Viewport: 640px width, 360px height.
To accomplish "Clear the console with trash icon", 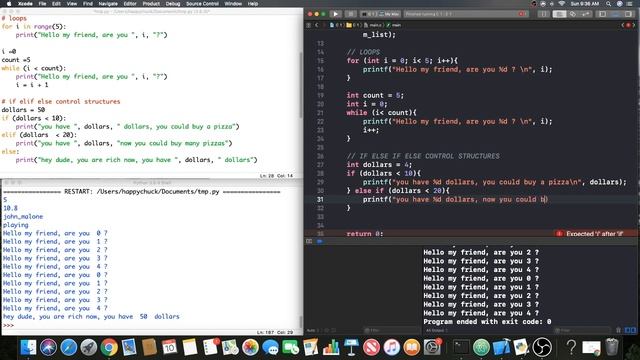I will (x=618, y=330).
